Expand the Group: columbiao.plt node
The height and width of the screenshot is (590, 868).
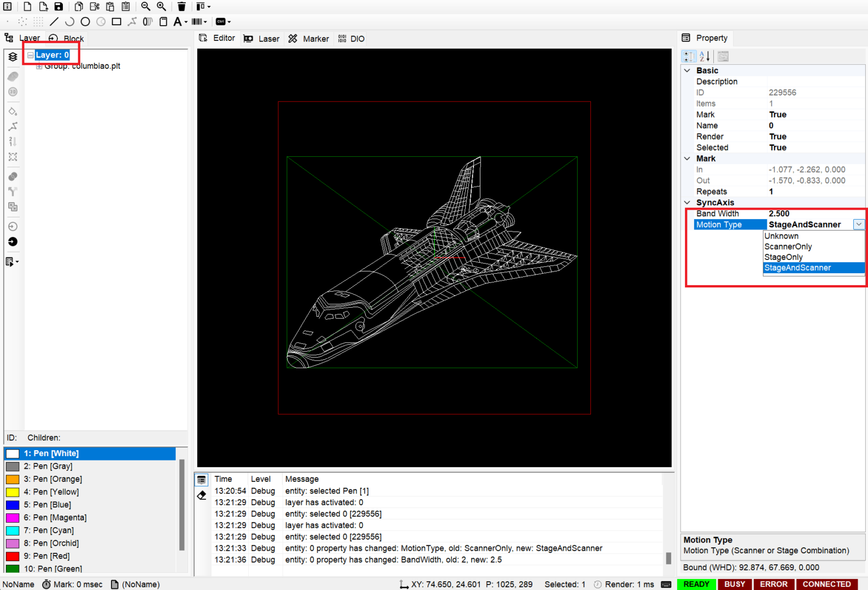point(39,67)
